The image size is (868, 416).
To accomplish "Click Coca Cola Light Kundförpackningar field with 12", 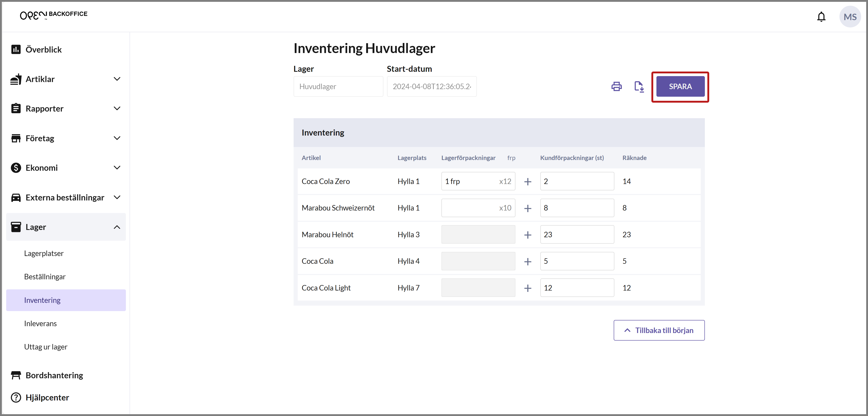I will pos(577,288).
